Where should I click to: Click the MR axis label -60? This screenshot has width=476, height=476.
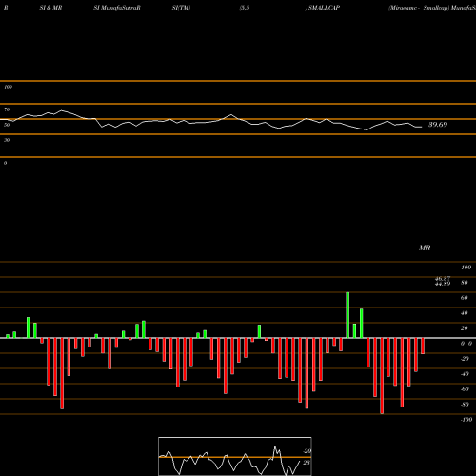point(465,389)
